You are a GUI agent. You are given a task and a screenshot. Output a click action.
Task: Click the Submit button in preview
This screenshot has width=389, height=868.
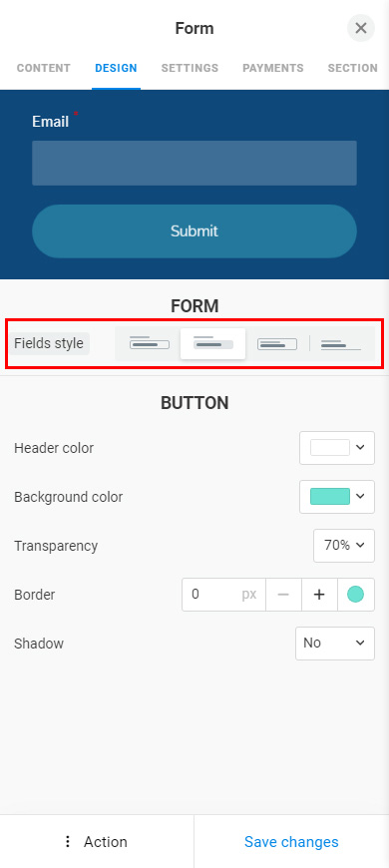pyautogui.click(x=194, y=230)
